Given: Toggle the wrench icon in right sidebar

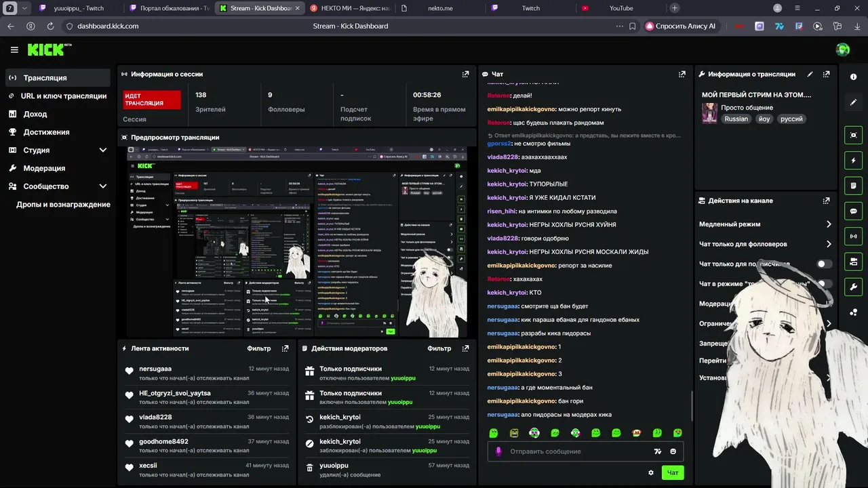Looking at the screenshot, I should point(853,287).
